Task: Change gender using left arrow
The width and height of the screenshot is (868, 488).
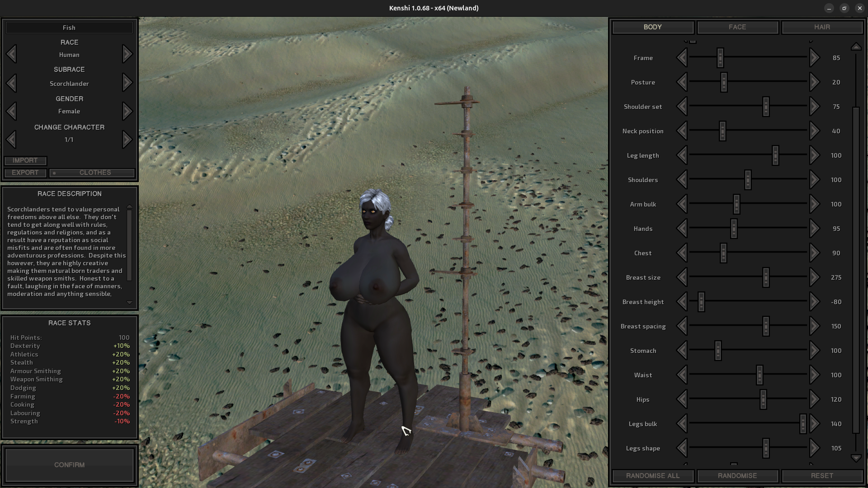Action: tap(11, 111)
